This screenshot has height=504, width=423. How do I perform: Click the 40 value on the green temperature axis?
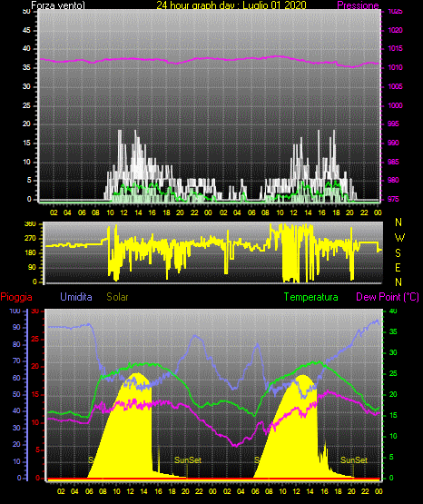tap(393, 311)
